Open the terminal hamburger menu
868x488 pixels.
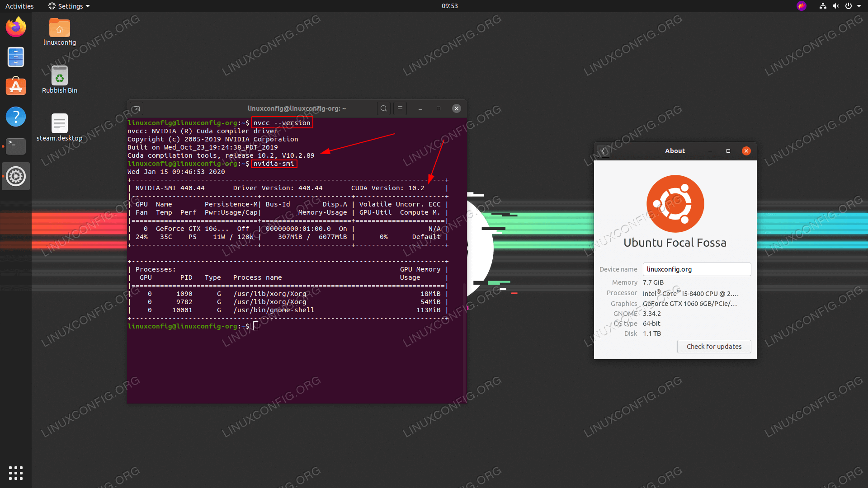coord(400,108)
